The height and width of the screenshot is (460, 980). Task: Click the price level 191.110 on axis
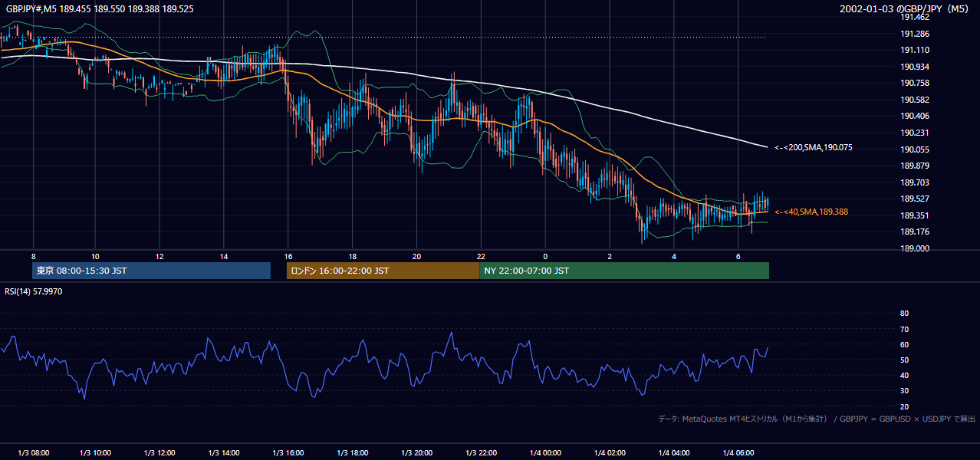coord(915,50)
